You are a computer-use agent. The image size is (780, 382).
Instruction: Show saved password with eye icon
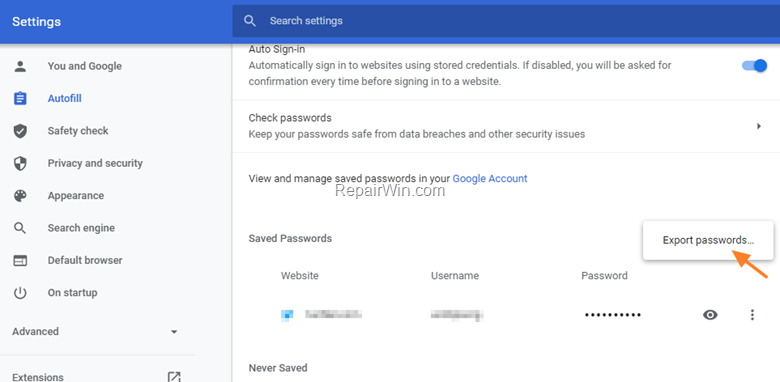pyautogui.click(x=710, y=314)
